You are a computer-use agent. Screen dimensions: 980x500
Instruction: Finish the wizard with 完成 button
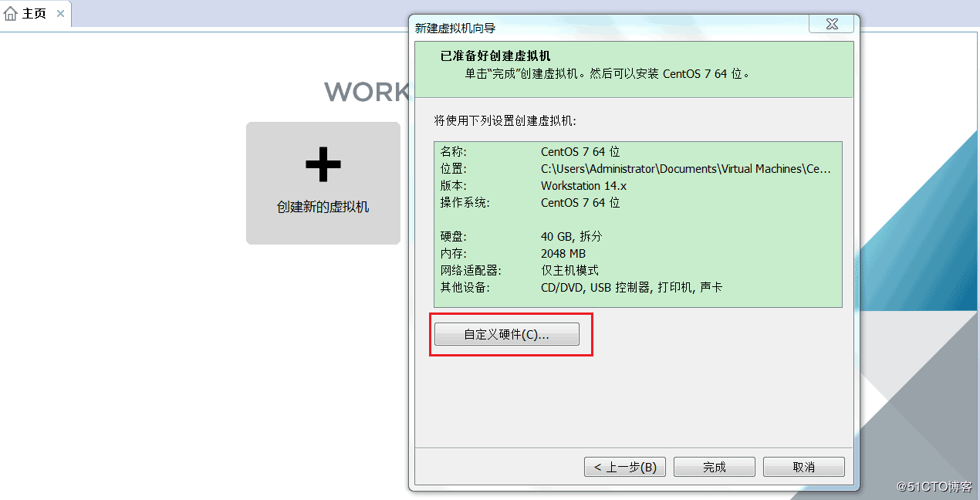tap(714, 467)
